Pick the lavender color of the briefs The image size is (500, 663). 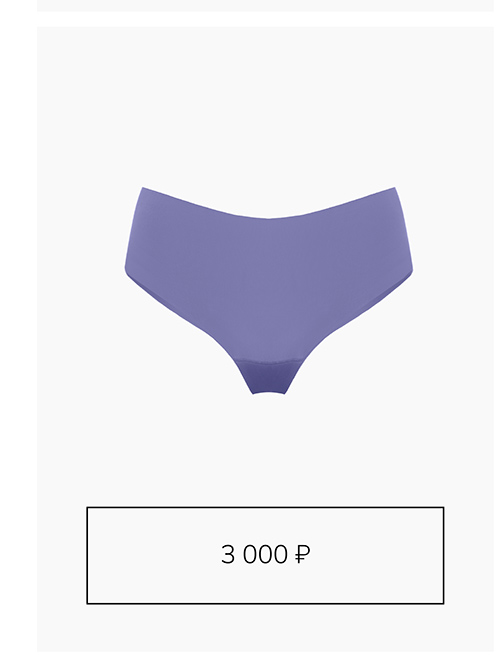(268, 275)
